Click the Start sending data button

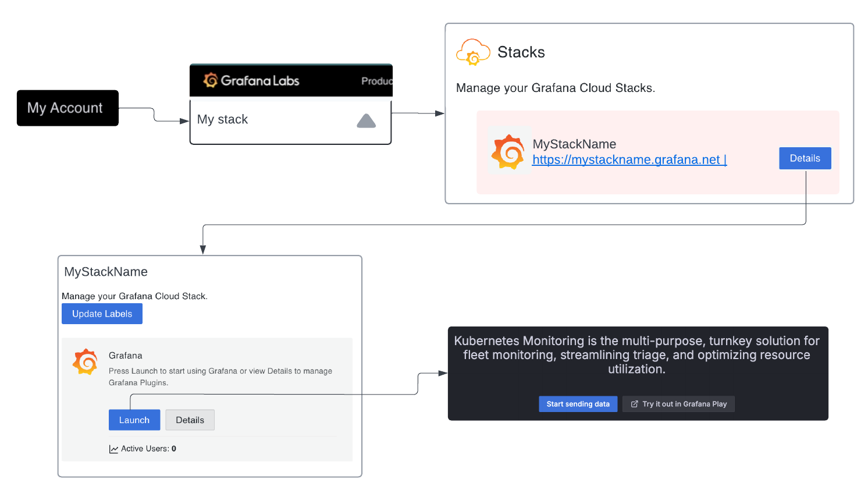click(x=578, y=404)
